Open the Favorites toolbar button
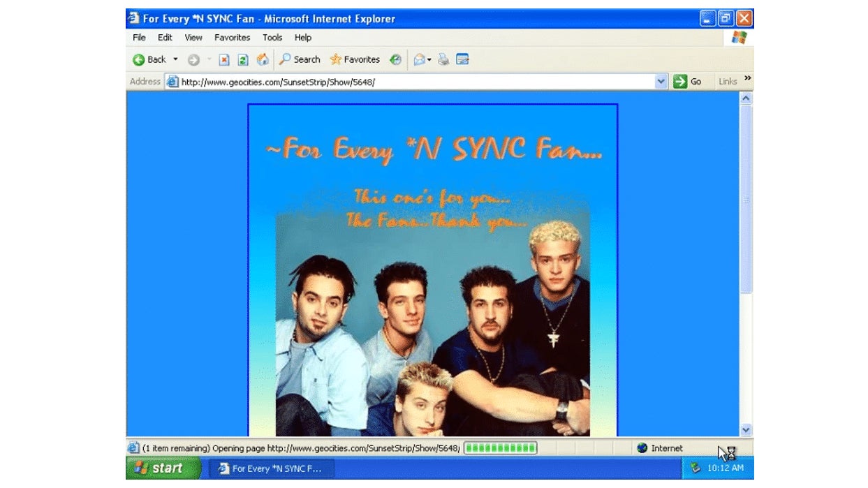This screenshot has height=488, width=868. tap(355, 60)
